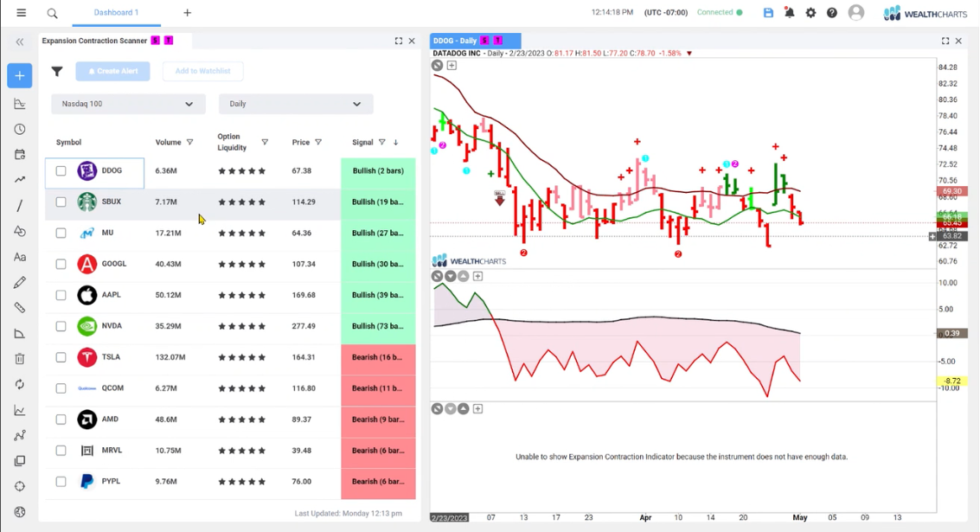Screen dimensions: 980x532
Task: Expand the DDOG chart panel fullscreen
Action: pyautogui.click(x=945, y=41)
